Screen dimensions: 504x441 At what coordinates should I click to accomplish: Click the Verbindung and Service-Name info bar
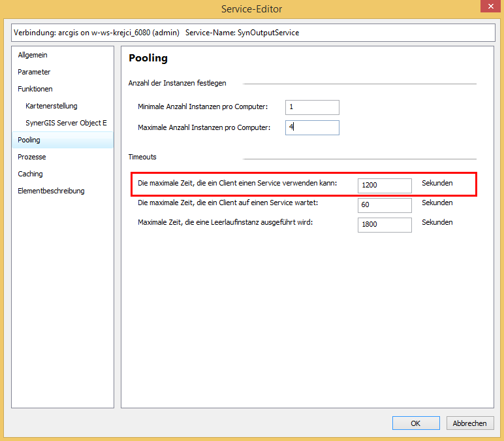(251, 33)
